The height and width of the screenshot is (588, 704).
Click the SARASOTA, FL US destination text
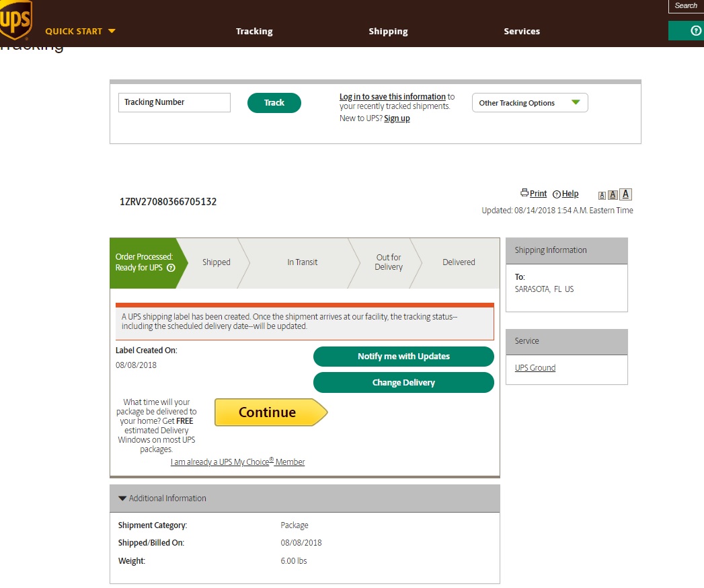point(544,289)
